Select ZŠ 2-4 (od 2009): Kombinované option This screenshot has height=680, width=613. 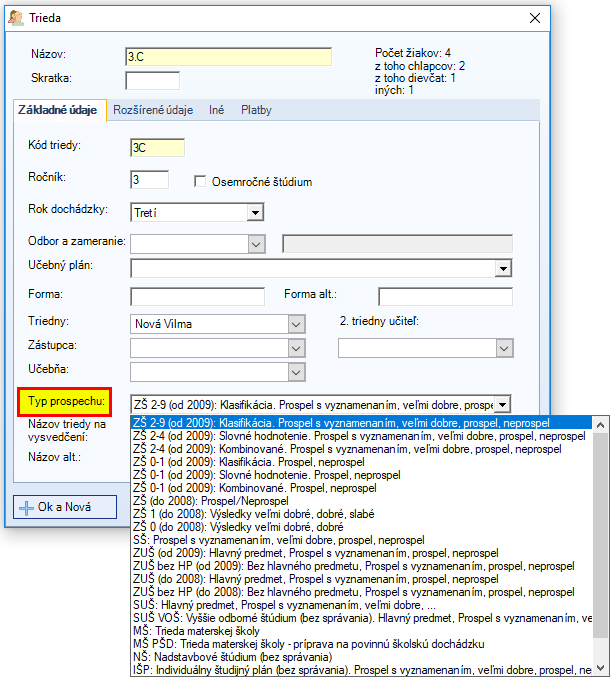362,449
